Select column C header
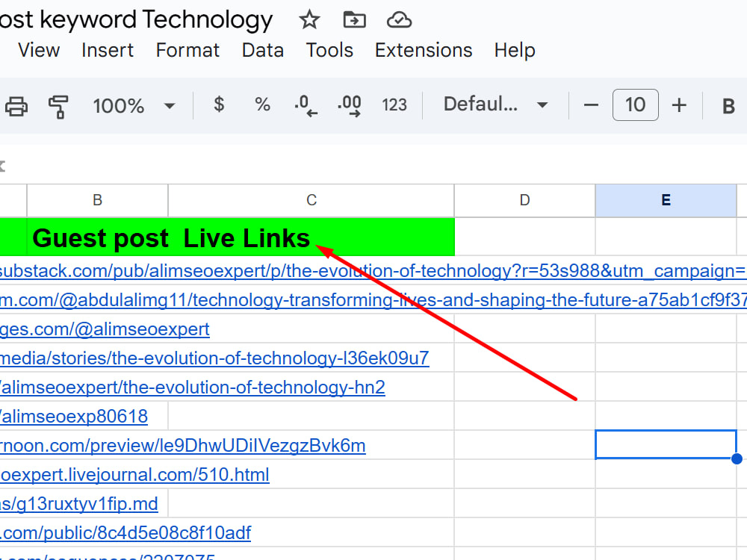The width and height of the screenshot is (747, 560). tap(311, 200)
